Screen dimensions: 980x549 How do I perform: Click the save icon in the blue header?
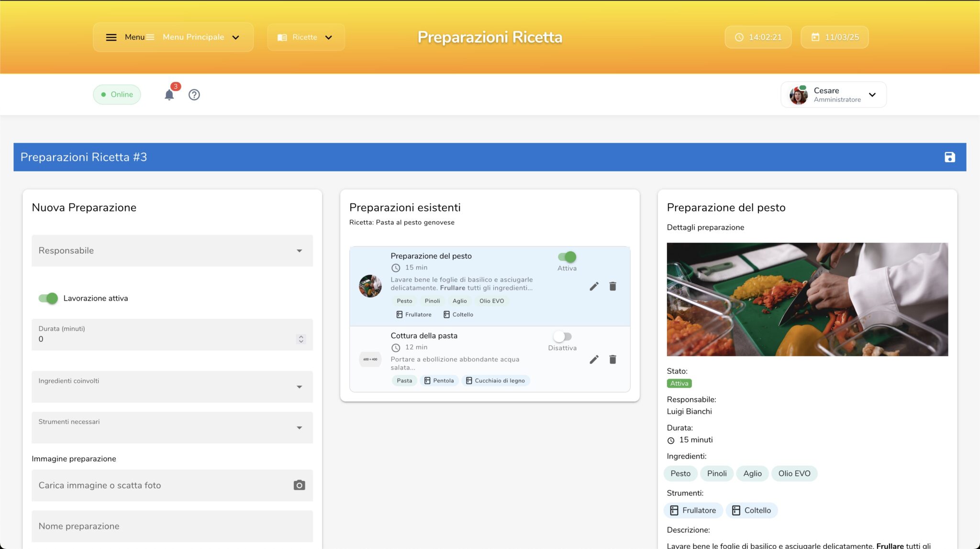[950, 157]
